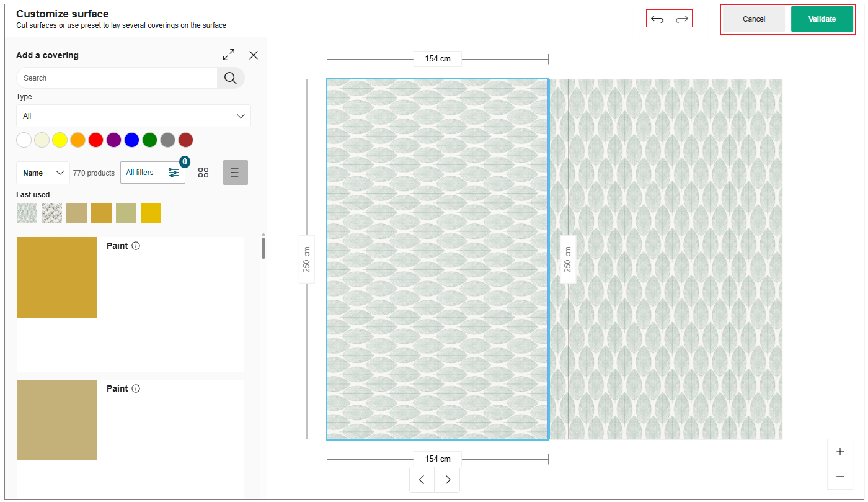Open info for the tan Paint

coord(136,388)
